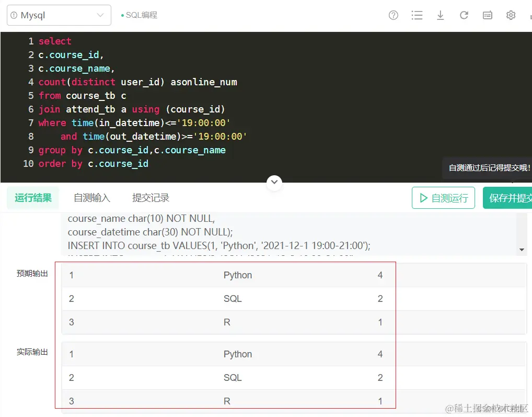Click 'order by' on line 10
This screenshot has width=532, height=417.
click(x=61, y=164)
